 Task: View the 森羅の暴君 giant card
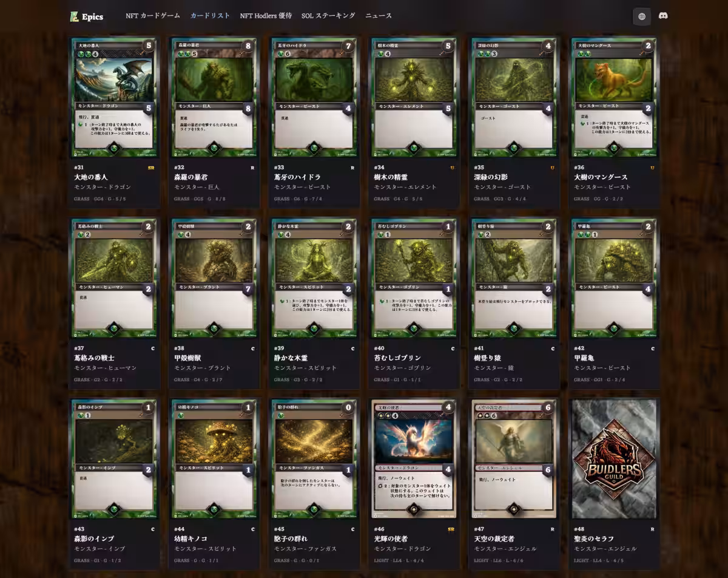pos(214,97)
